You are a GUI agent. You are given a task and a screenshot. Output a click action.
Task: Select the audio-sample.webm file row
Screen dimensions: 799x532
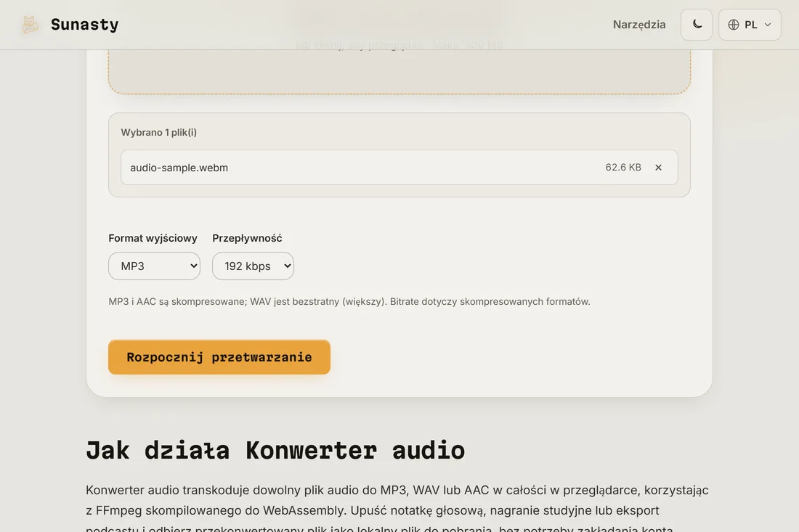pos(399,168)
